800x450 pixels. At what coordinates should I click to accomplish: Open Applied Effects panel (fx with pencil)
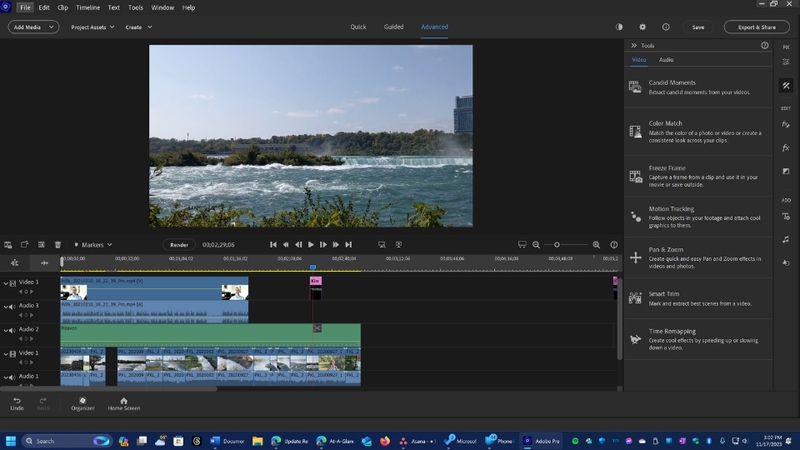786,124
